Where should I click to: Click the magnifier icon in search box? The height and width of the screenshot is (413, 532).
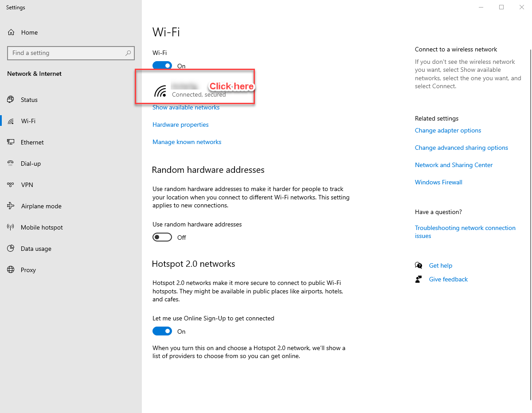pos(128,53)
